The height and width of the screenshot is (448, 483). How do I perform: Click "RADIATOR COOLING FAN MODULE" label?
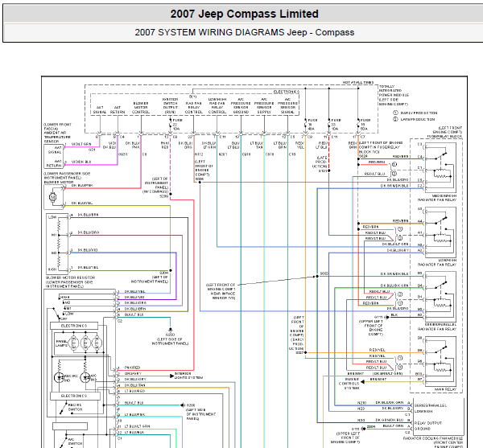(x=433, y=438)
